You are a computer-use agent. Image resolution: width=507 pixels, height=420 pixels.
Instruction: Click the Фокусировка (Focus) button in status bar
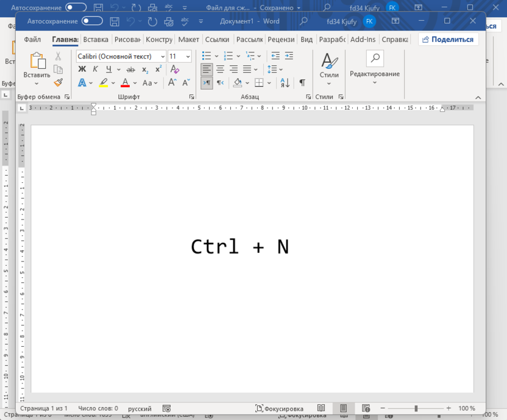279,408
